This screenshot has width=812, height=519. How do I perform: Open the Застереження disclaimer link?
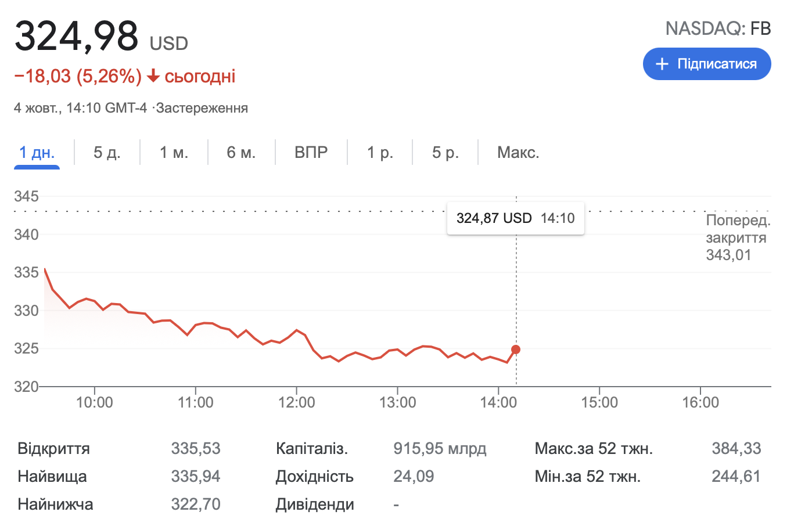click(x=202, y=108)
